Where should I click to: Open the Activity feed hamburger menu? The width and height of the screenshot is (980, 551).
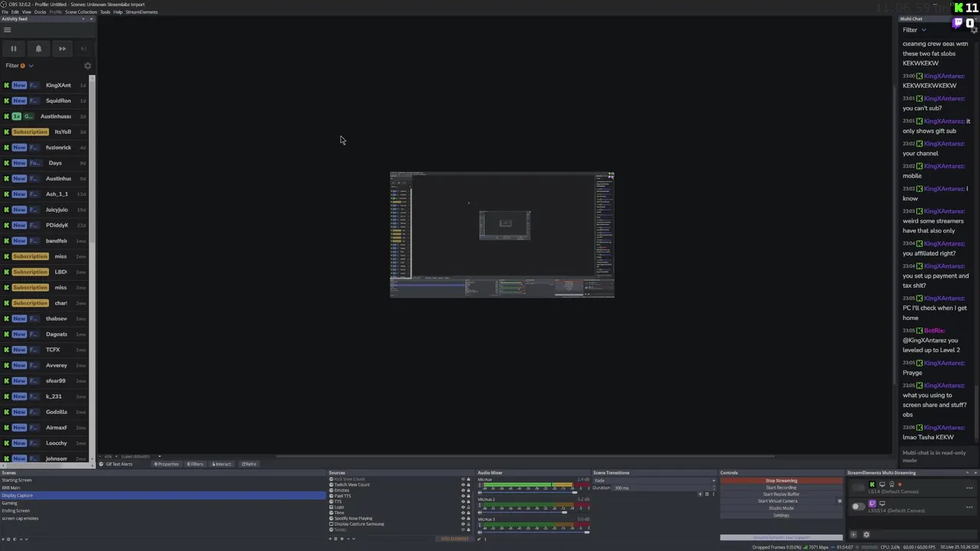(7, 30)
